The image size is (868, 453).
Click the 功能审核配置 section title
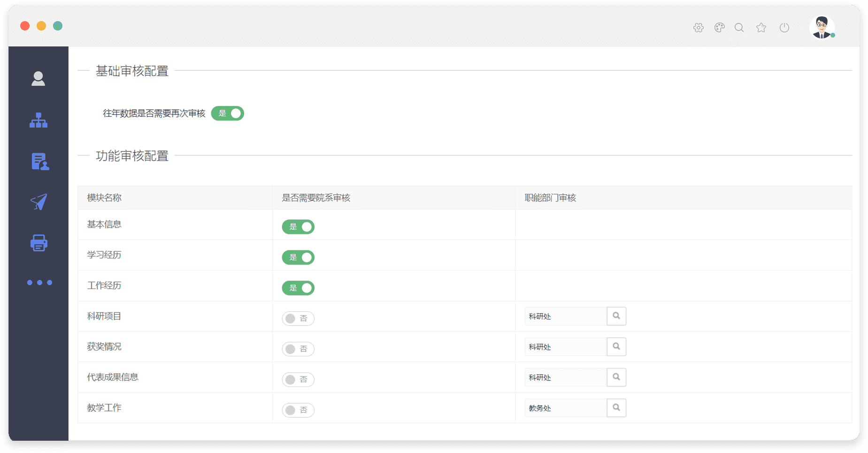point(132,156)
